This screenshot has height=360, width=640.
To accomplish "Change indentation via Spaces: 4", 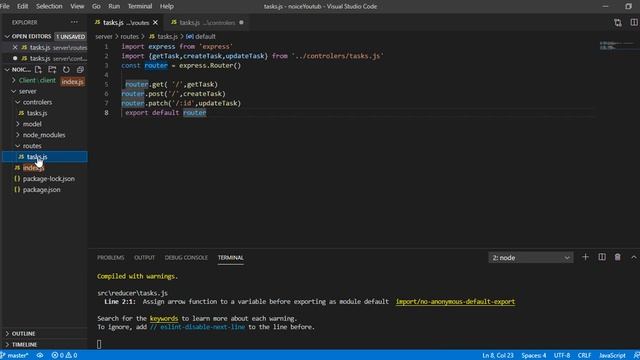I will [533, 356].
